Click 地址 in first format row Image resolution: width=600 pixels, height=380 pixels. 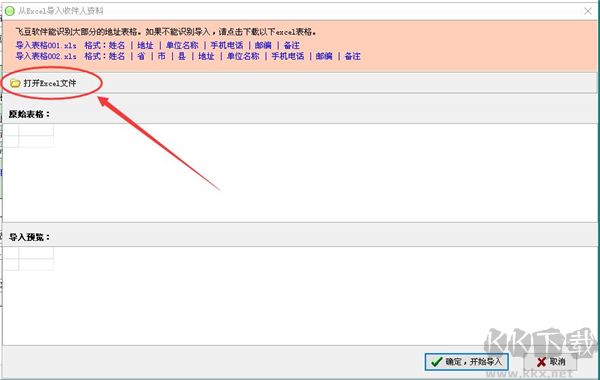(x=145, y=45)
